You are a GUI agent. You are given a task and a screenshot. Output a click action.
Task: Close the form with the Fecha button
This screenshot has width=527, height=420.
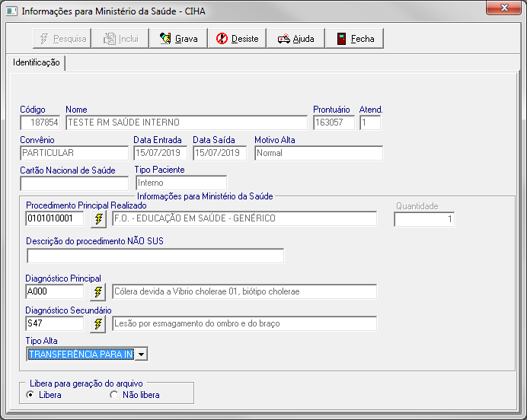[355, 39]
